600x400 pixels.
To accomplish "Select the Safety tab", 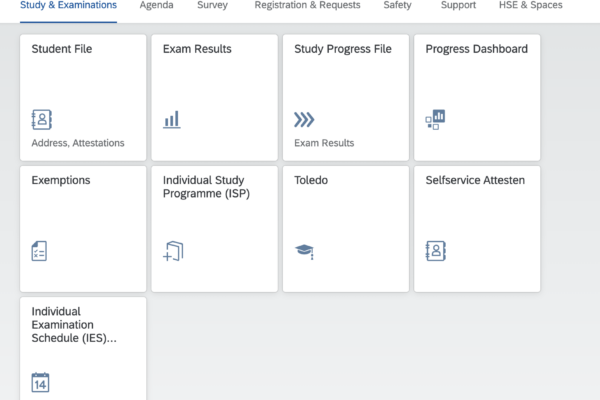I will pos(397,5).
